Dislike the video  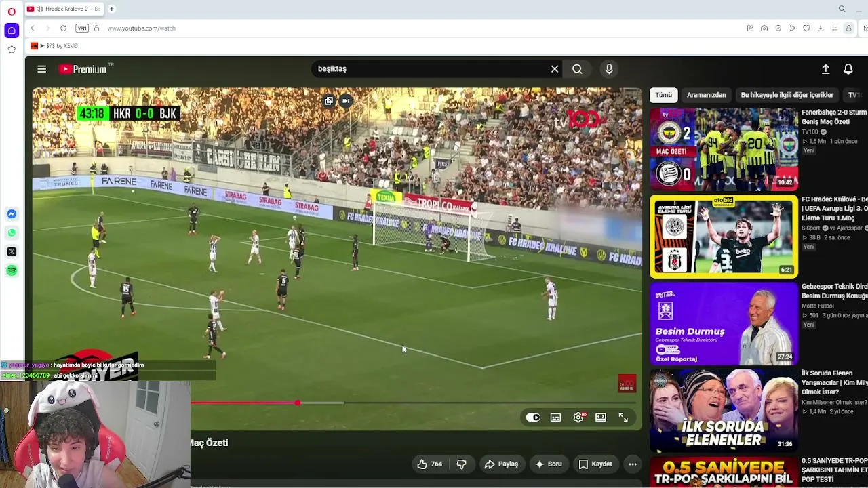pos(462,464)
